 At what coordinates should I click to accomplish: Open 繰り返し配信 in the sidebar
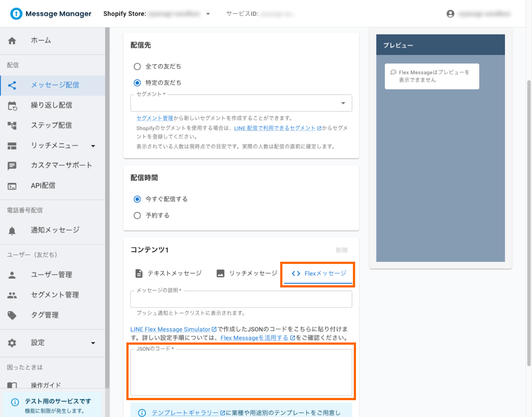pos(52,105)
